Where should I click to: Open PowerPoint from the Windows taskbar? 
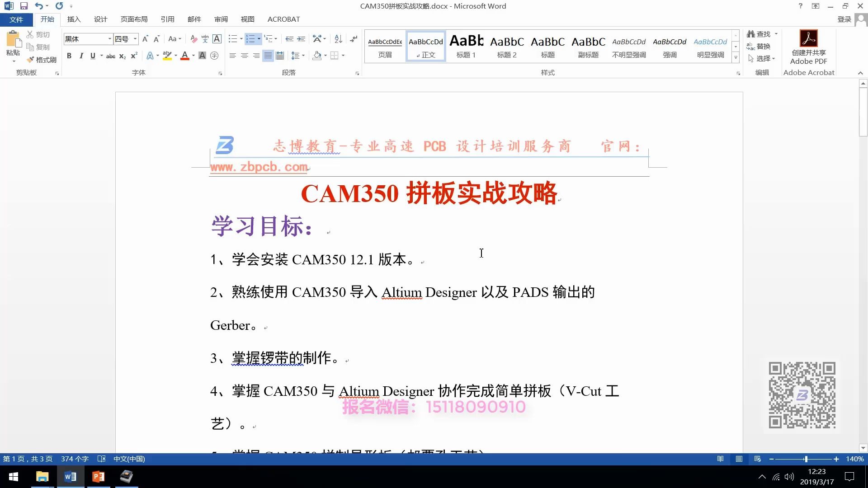point(98,477)
